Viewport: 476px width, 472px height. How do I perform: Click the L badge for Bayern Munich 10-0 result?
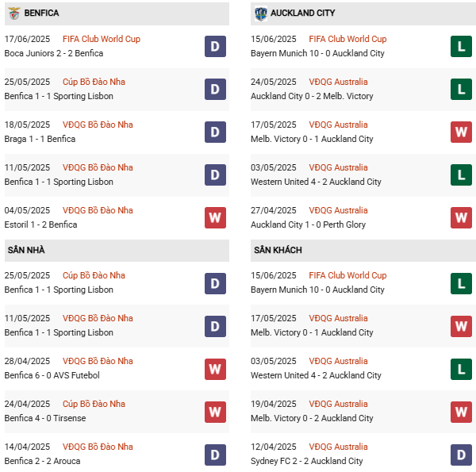click(462, 46)
